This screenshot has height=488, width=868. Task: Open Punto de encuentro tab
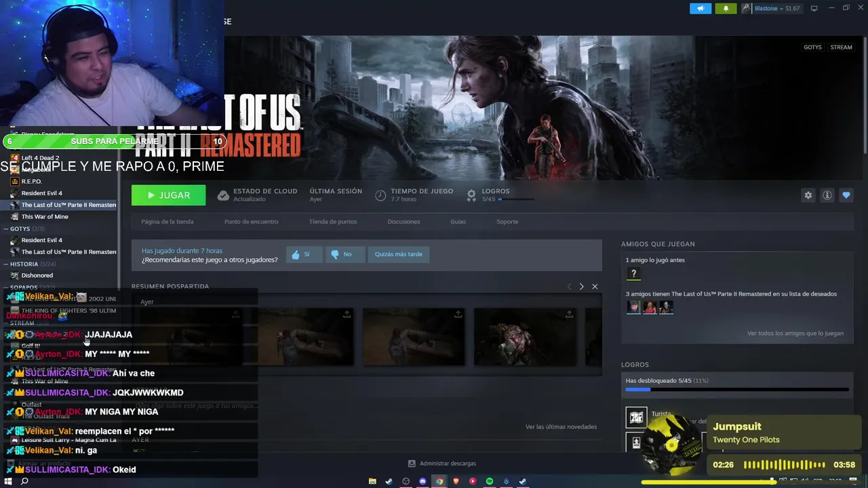pyautogui.click(x=251, y=222)
